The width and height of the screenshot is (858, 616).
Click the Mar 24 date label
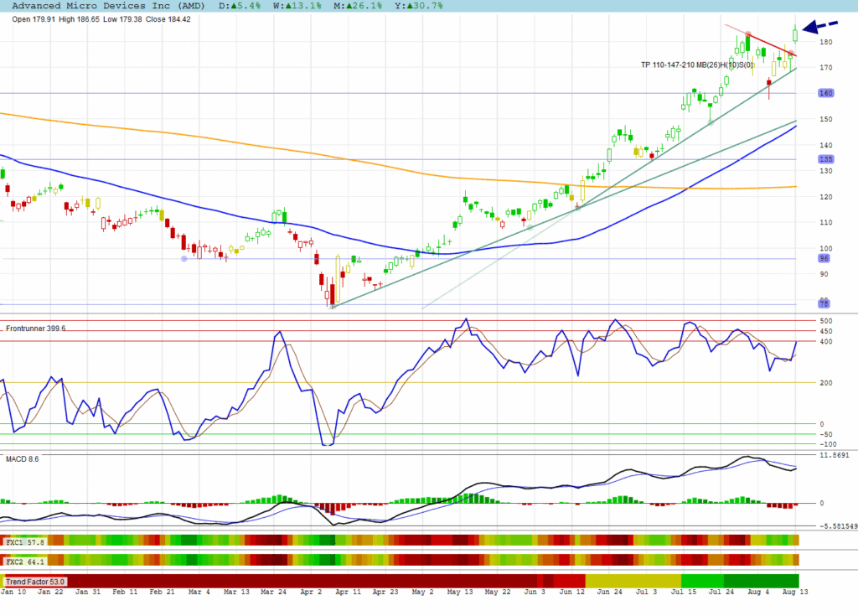tap(274, 592)
